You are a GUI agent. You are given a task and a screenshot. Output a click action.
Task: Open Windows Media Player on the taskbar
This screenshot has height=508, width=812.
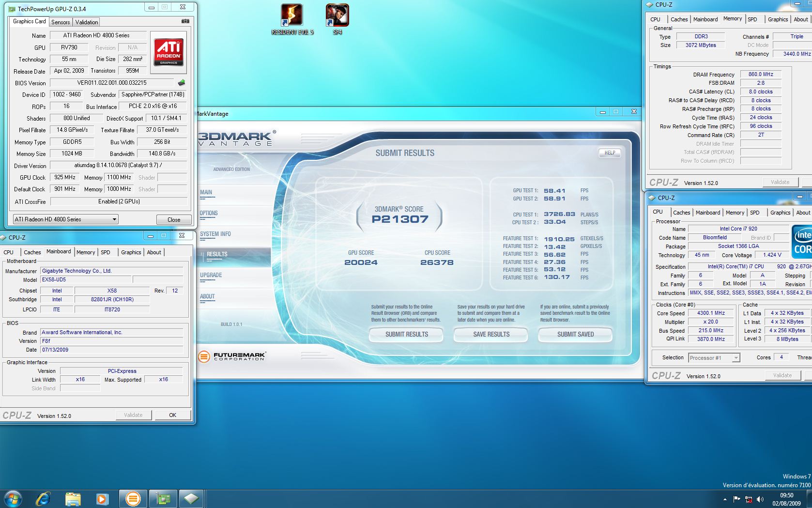click(x=102, y=499)
